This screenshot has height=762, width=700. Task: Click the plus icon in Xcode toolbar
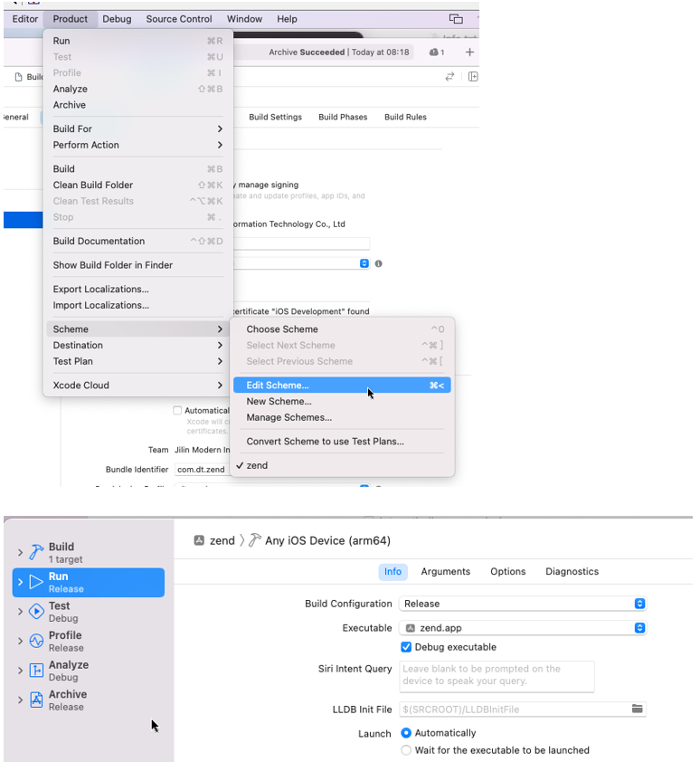pos(469,52)
